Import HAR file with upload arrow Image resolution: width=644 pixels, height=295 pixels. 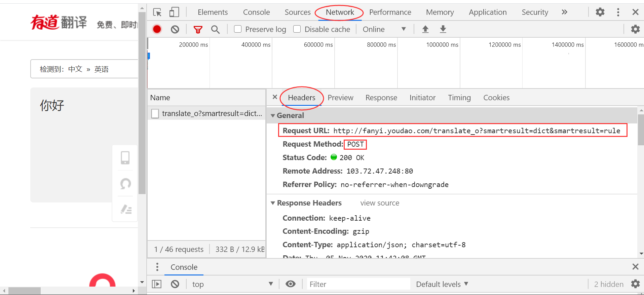[x=425, y=29]
